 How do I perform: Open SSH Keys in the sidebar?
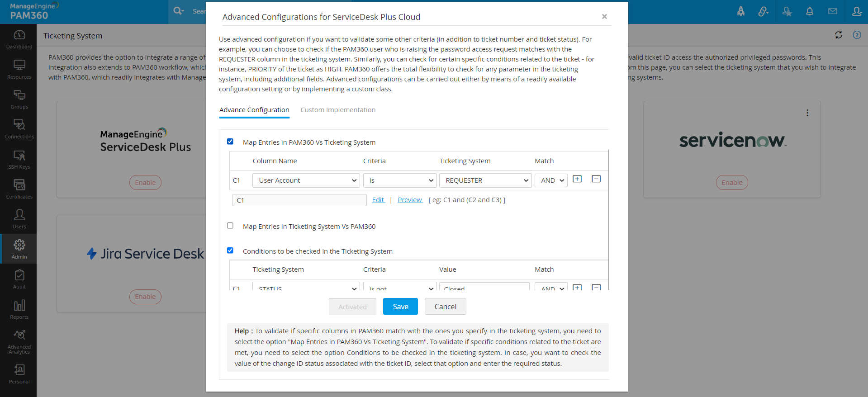pyautogui.click(x=19, y=159)
